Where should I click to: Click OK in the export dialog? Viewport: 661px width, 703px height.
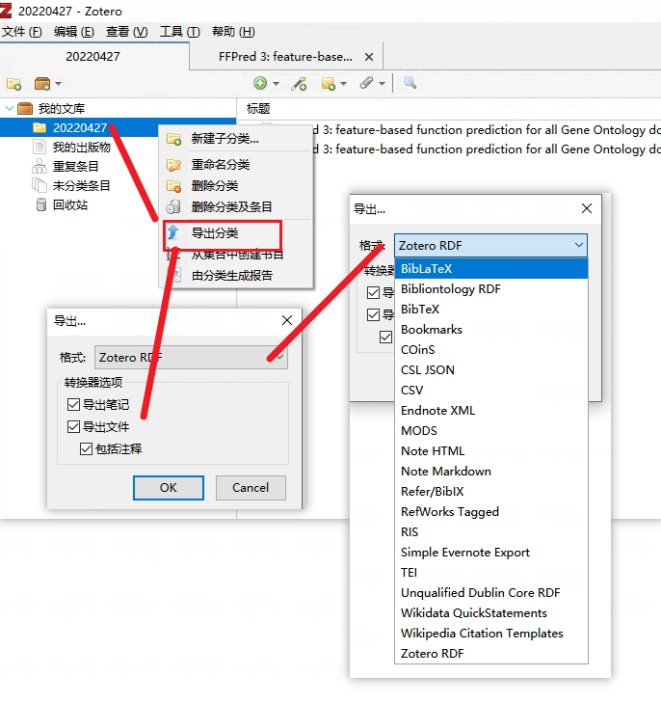pos(168,488)
